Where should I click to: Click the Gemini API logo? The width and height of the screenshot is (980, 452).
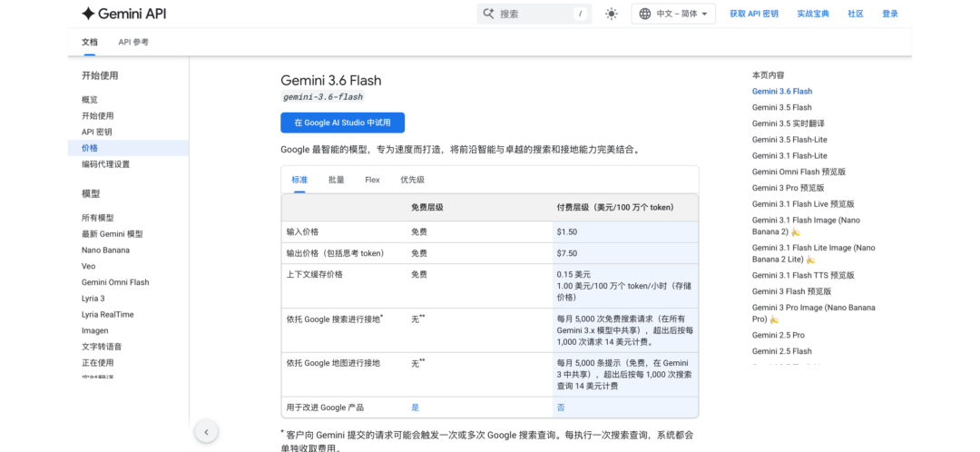pyautogui.click(x=123, y=14)
